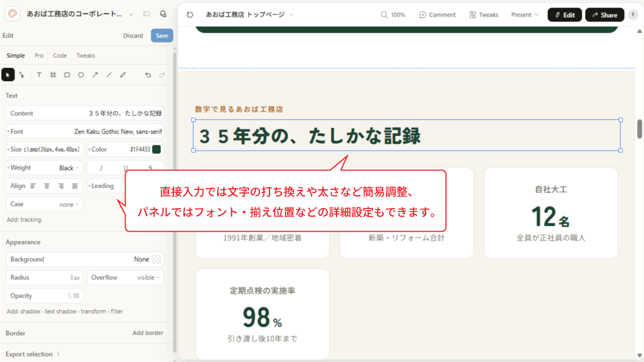Image resolution: width=644 pixels, height=362 pixels.
Task: Click the Background None checkered swatch
Action: tap(156, 260)
